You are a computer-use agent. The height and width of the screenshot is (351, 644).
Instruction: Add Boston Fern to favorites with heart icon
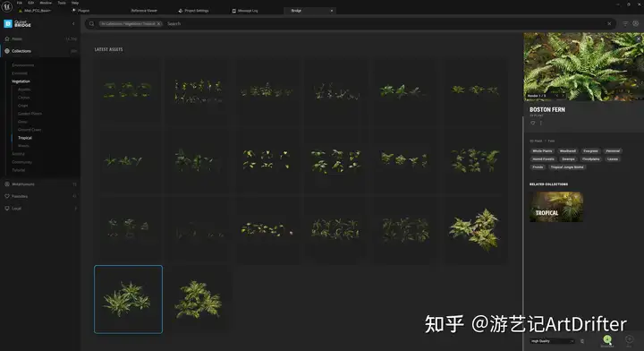tap(533, 123)
